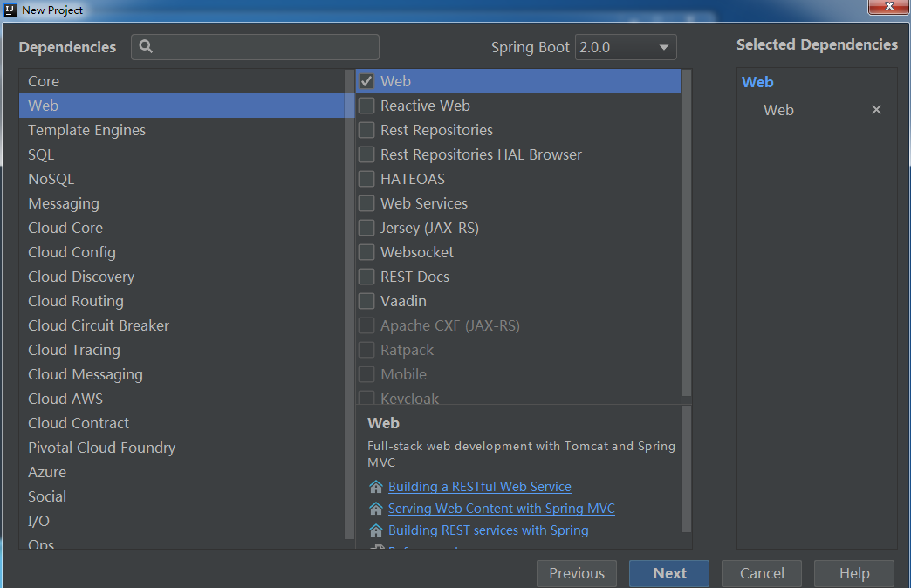The height and width of the screenshot is (588, 911).
Task: Cancel the New Project wizard
Action: click(762, 573)
